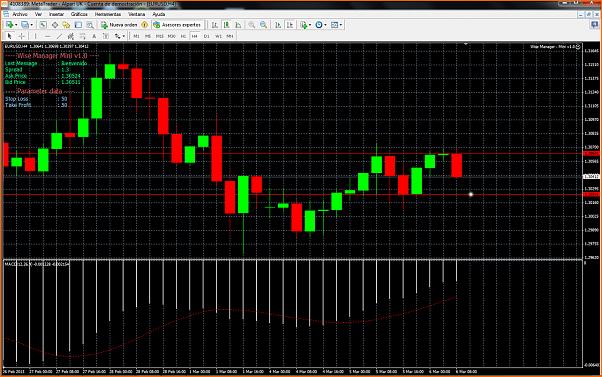Open the chat icon at toolbar end
The width and height of the screenshot is (602, 377).
[x=595, y=25]
